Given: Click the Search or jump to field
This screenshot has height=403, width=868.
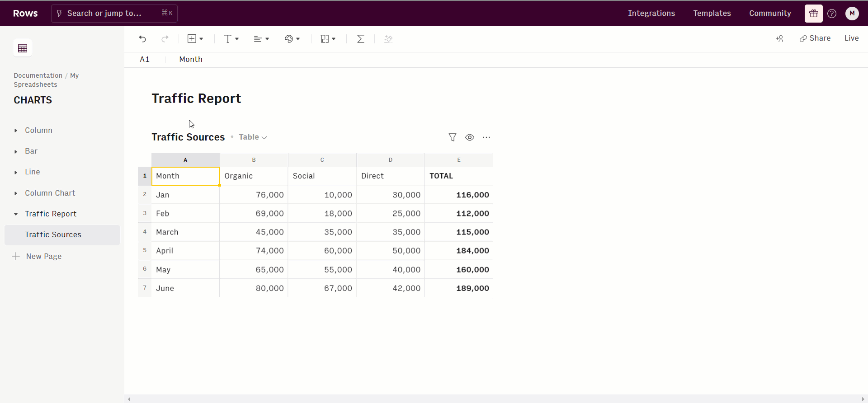Looking at the screenshot, I should 114,14.
